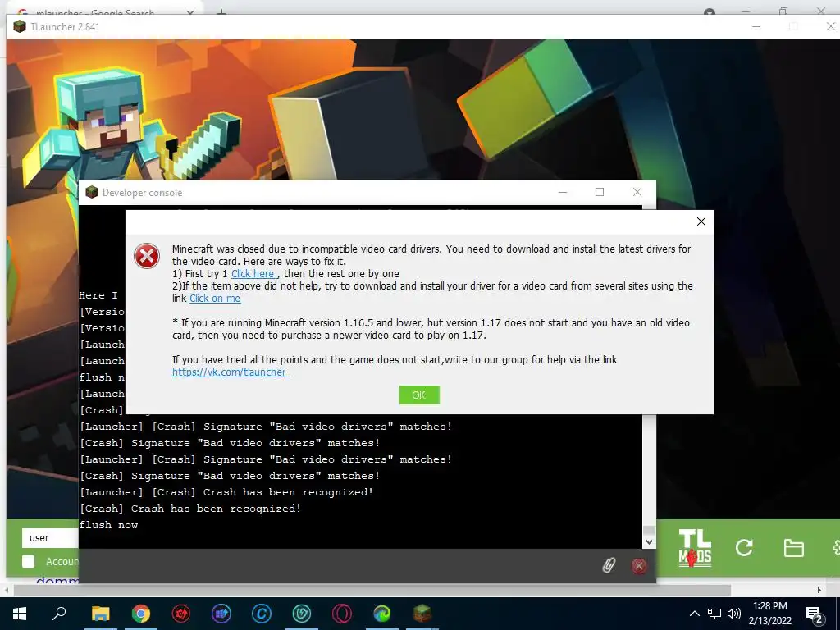Close the mlauncher Google Search browser tab
This screenshot has height=630, width=840.
coord(189,11)
